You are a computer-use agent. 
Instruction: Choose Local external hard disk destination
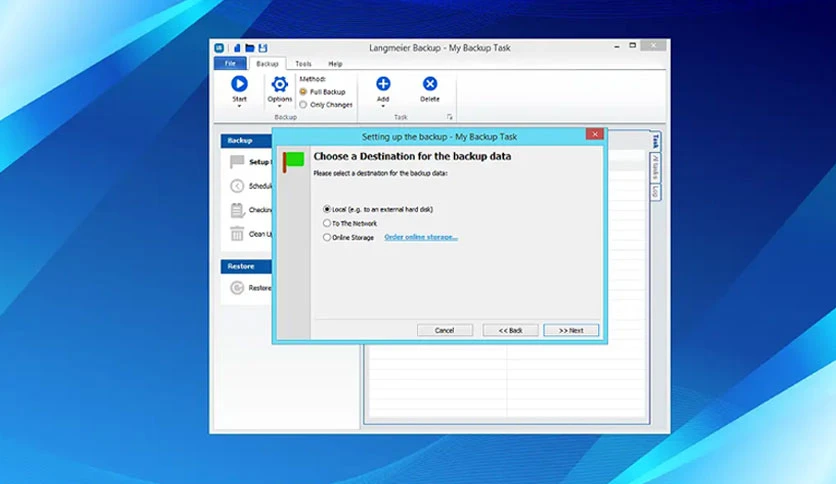378,209
